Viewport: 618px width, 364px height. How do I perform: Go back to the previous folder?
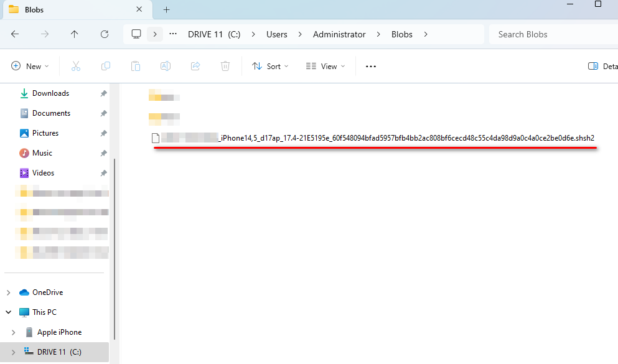click(x=15, y=34)
